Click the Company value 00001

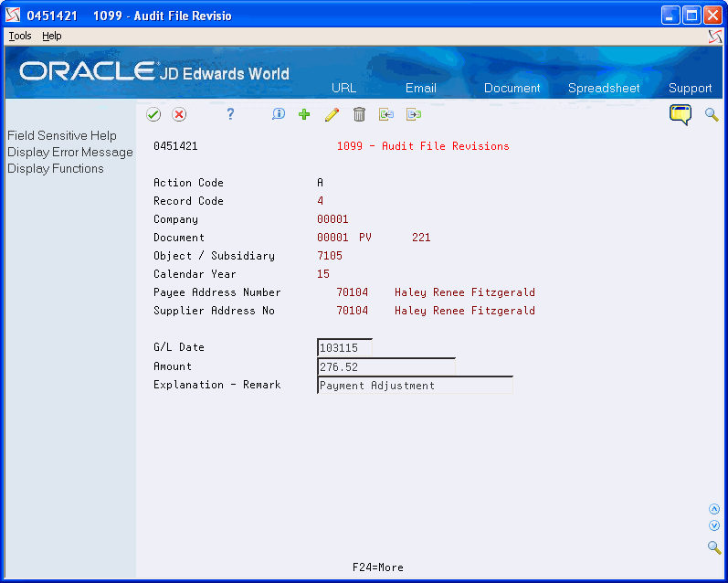point(332,219)
